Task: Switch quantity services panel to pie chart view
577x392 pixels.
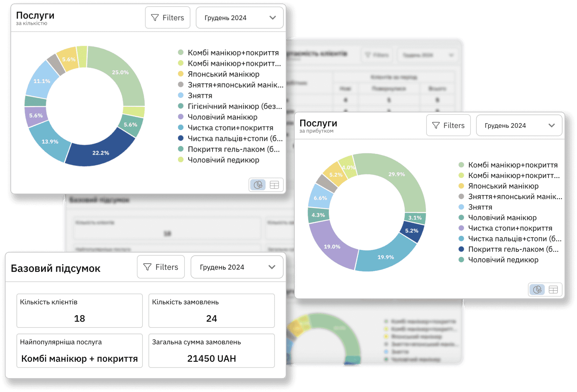Action: tap(258, 185)
